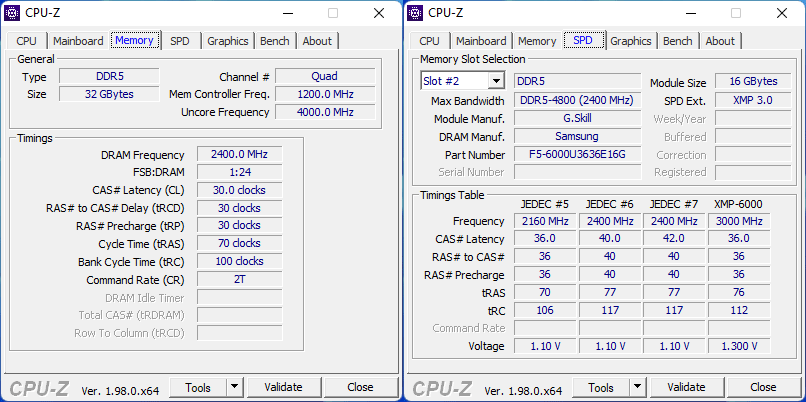Open the About tab in right window
The image size is (806, 402).
[x=720, y=41]
